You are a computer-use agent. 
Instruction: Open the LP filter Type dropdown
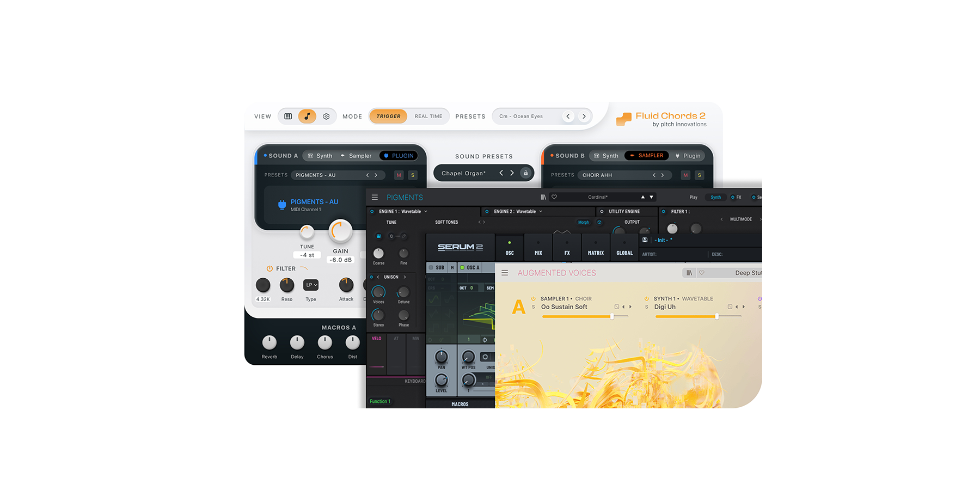[311, 285]
